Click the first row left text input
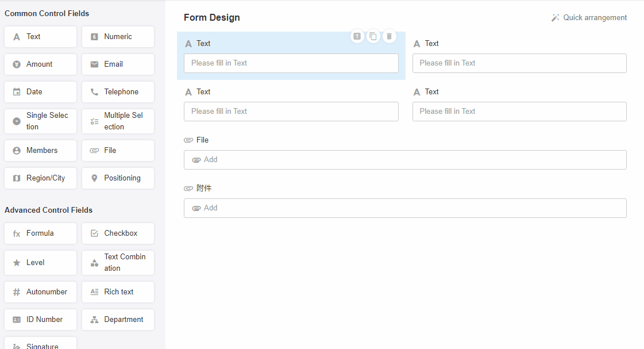The width and height of the screenshot is (644, 349). pyautogui.click(x=291, y=63)
